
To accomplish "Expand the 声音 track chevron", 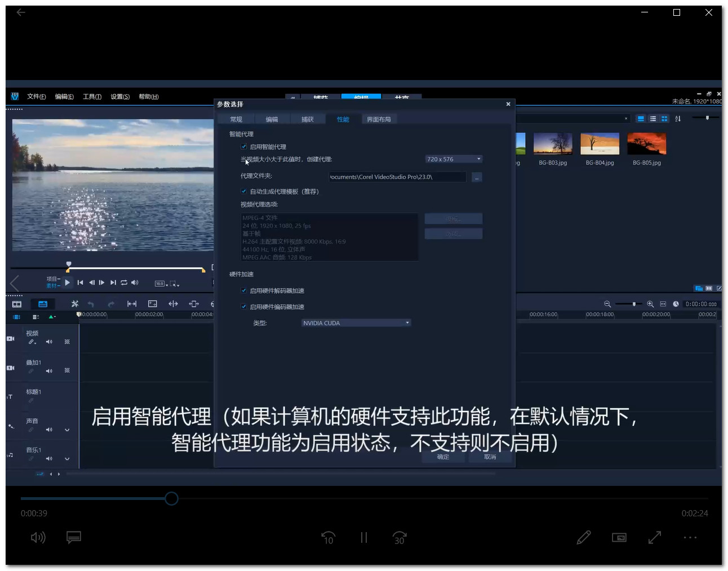I will pos(67,430).
